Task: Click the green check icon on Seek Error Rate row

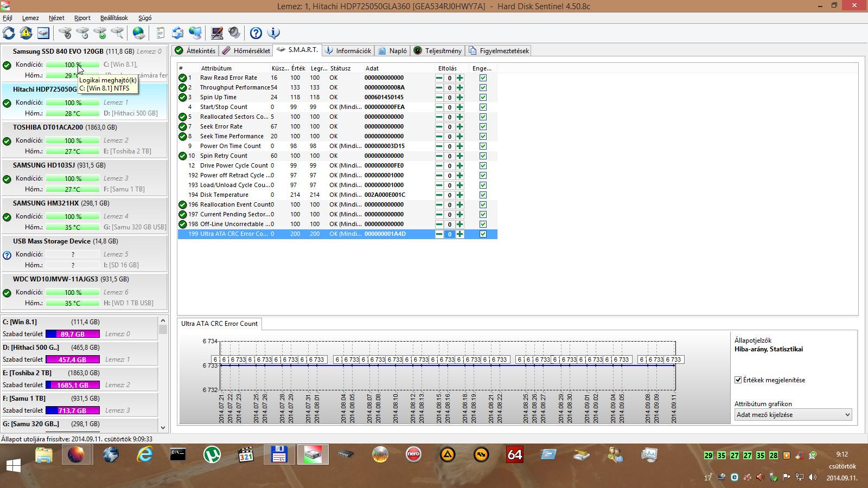Action: point(183,127)
